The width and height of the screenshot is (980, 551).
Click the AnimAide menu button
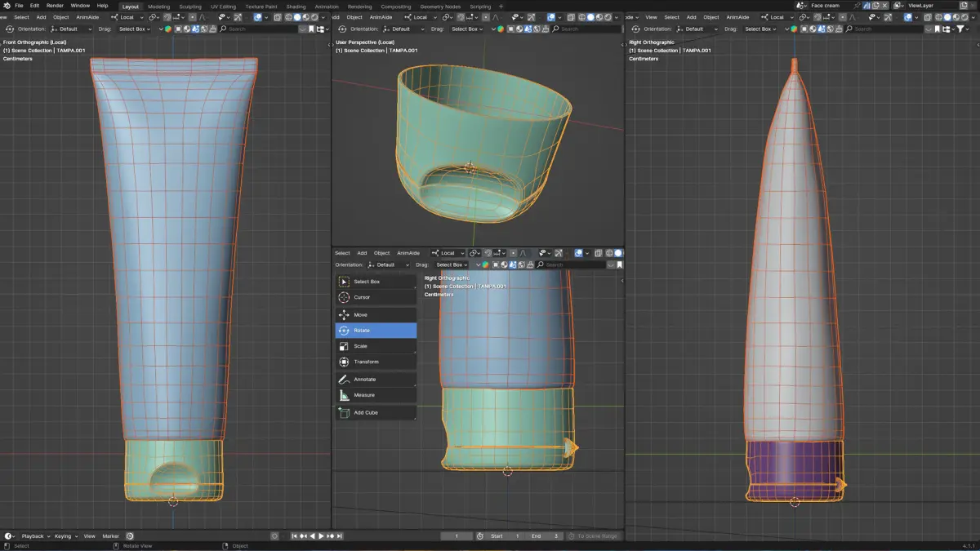pos(87,17)
